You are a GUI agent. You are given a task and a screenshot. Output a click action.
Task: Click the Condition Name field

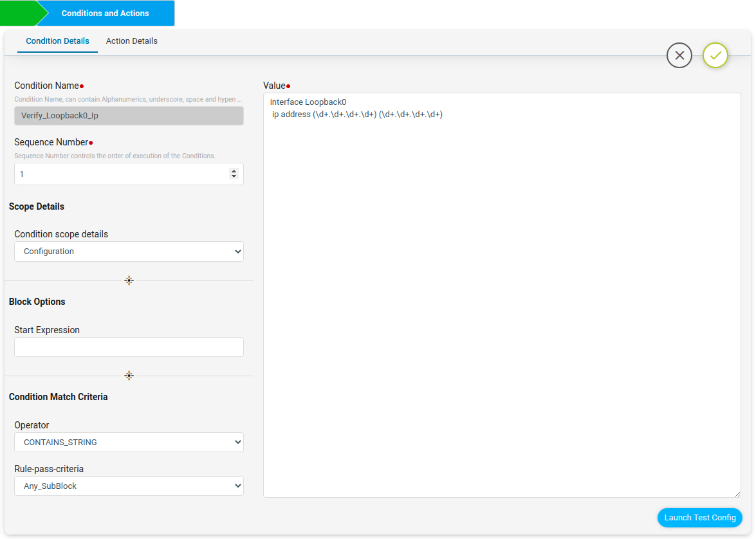click(x=129, y=116)
